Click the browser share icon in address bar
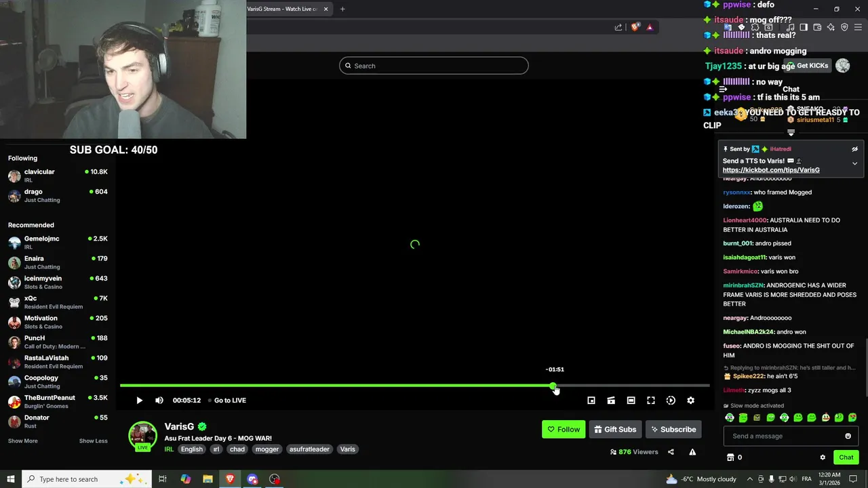The width and height of the screenshot is (868, 488). (618, 27)
